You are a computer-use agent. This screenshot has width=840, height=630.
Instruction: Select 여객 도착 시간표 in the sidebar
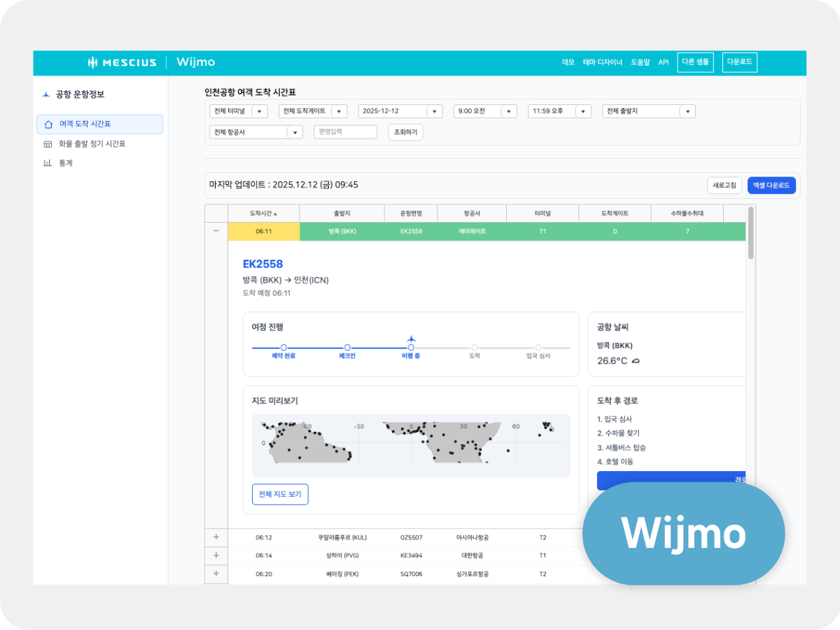(99, 125)
